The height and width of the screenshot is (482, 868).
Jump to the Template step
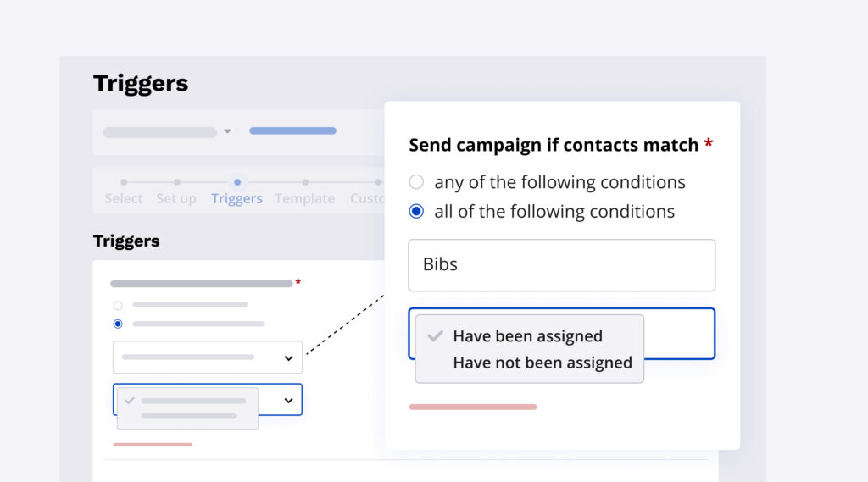[x=304, y=198]
